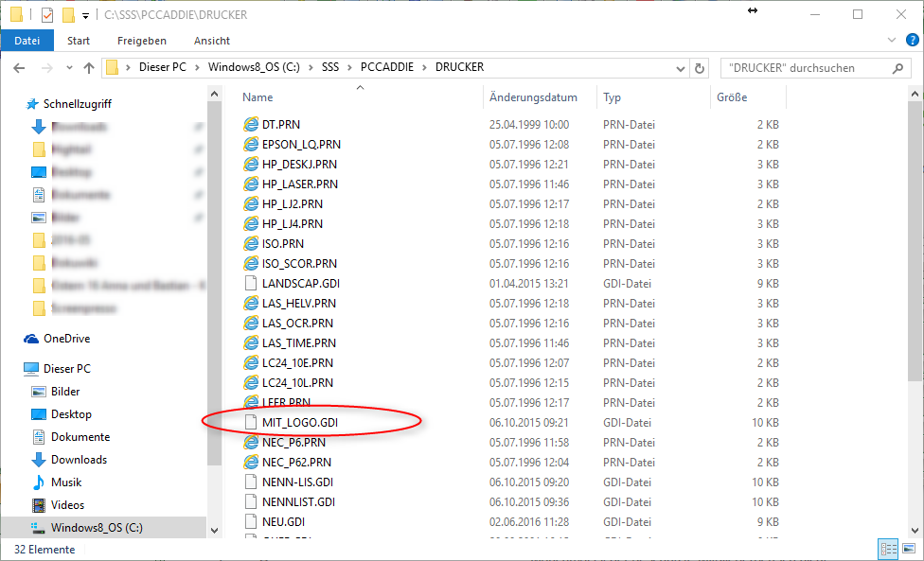
Task: Click the HP_LJ2.PRN file icon
Action: click(251, 203)
